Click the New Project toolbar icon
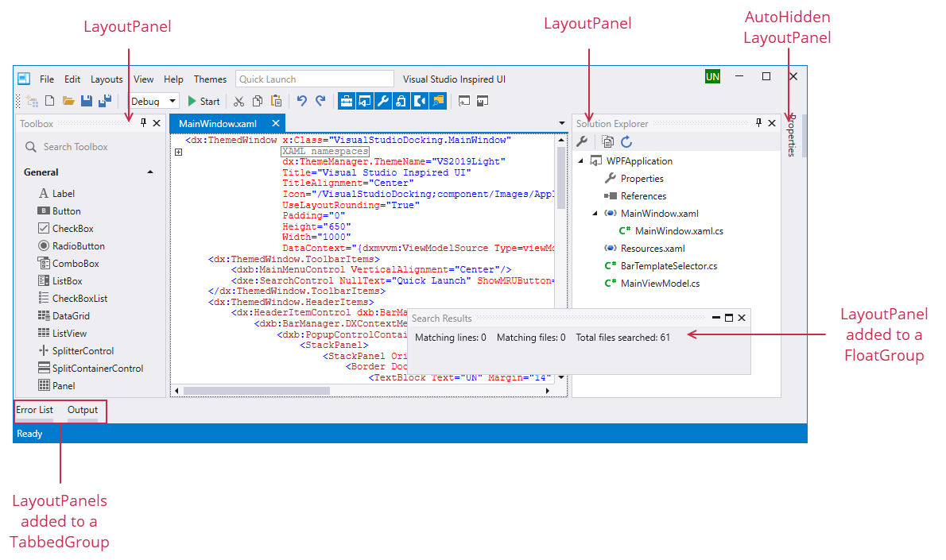Image resolution: width=946 pixels, height=560 pixels. [32, 101]
